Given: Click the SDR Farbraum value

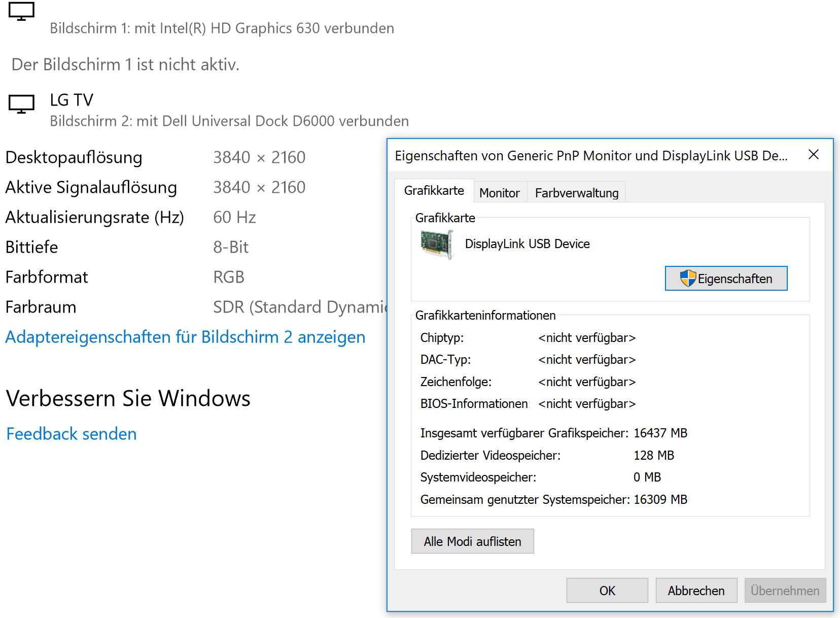Looking at the screenshot, I should point(300,307).
